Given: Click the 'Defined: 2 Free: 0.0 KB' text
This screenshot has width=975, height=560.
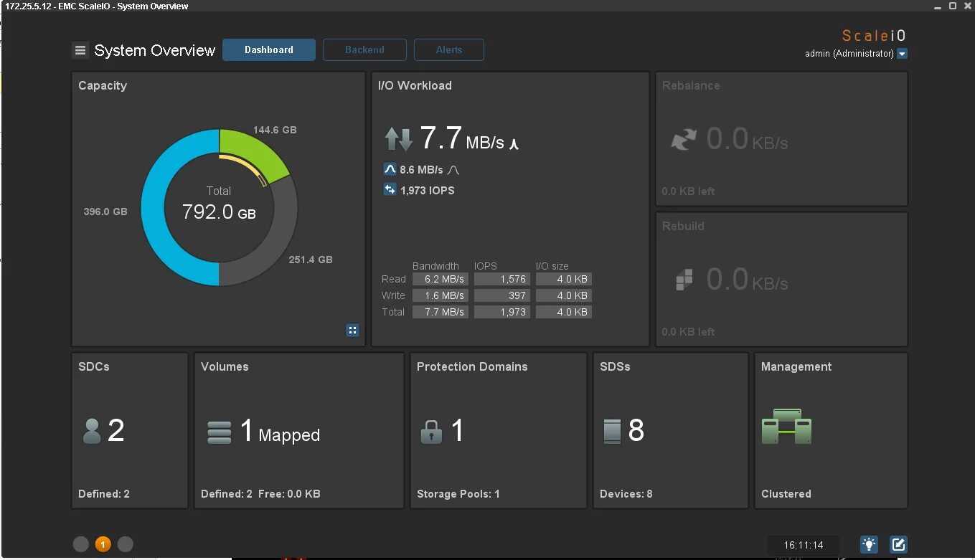Looking at the screenshot, I should [x=260, y=494].
